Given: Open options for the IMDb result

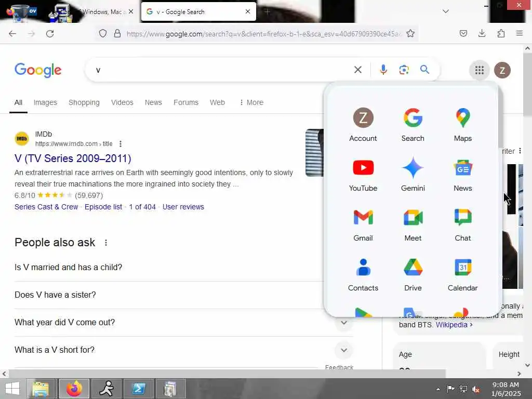Looking at the screenshot, I should [121, 144].
